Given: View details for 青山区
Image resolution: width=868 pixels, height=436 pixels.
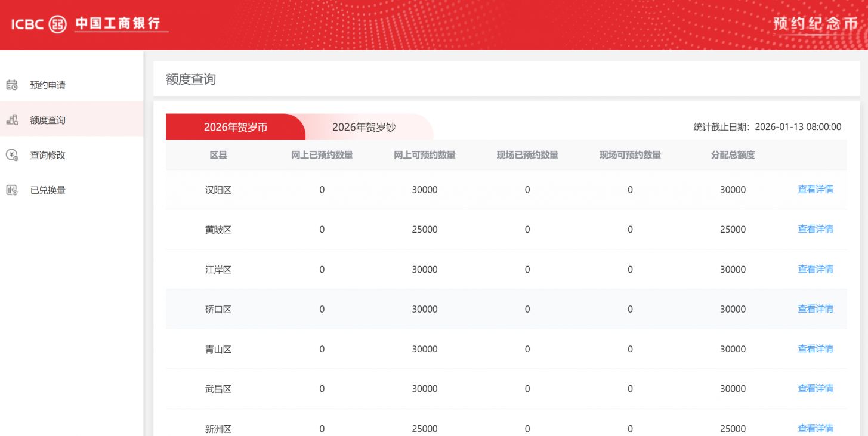Looking at the screenshot, I should (x=816, y=349).
